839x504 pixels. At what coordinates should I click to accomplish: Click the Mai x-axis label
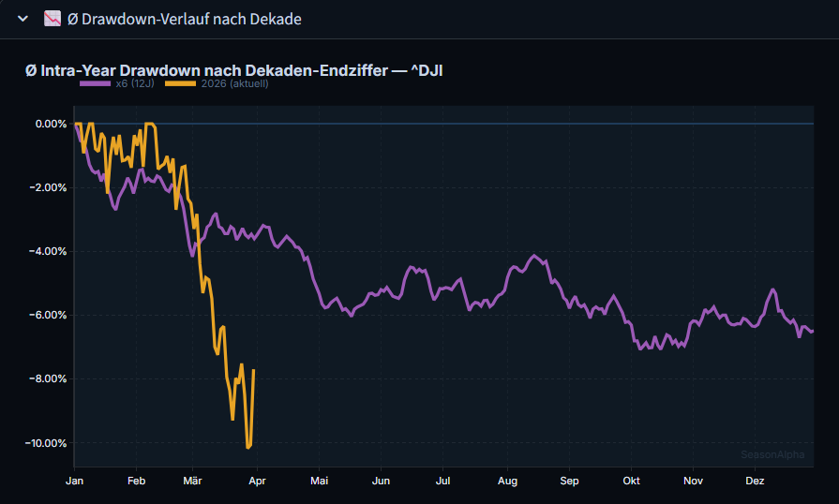(x=320, y=481)
